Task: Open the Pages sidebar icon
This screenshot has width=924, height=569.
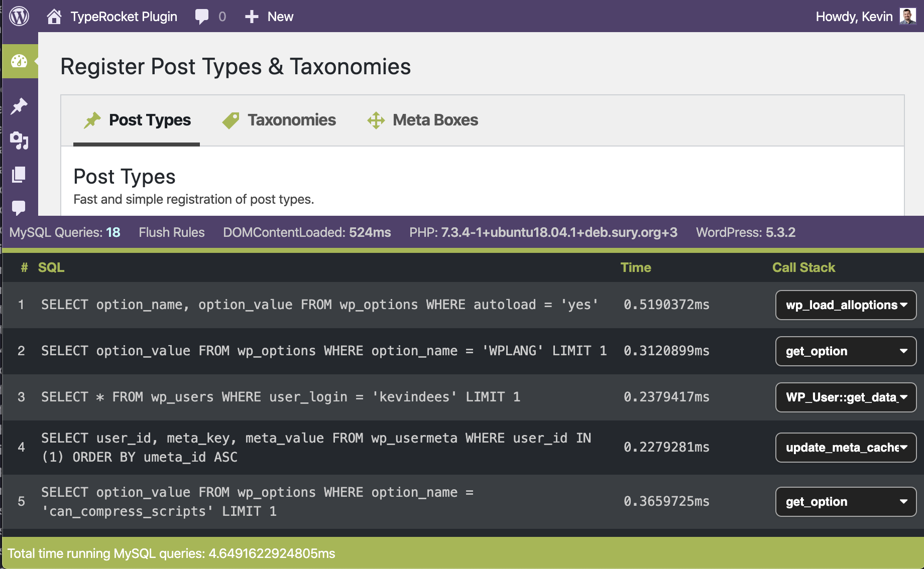Action: click(19, 175)
